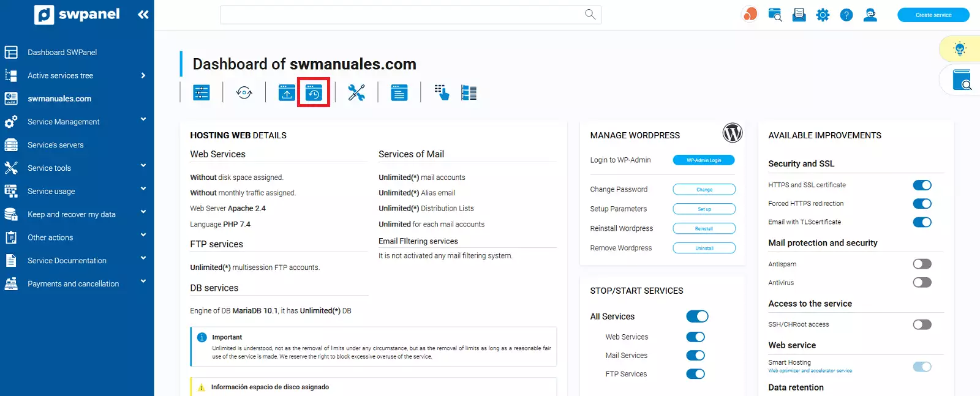Click the upload backup icon in dashboard toolbar
Image resolution: width=980 pixels, height=396 pixels.
click(x=287, y=93)
